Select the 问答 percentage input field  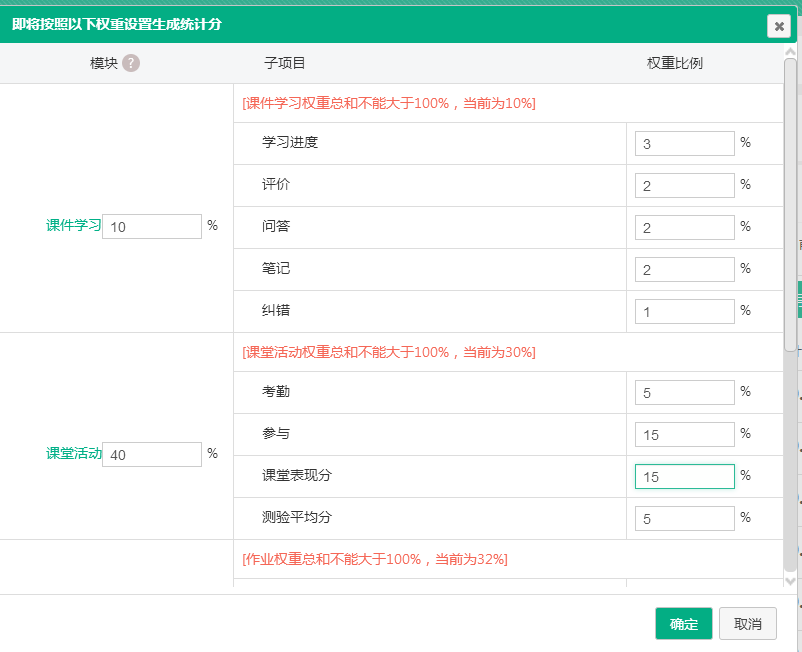pyautogui.click(x=684, y=227)
